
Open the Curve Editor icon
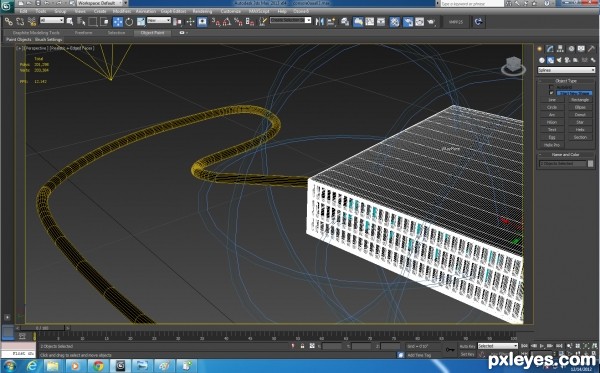pyautogui.click(x=370, y=22)
